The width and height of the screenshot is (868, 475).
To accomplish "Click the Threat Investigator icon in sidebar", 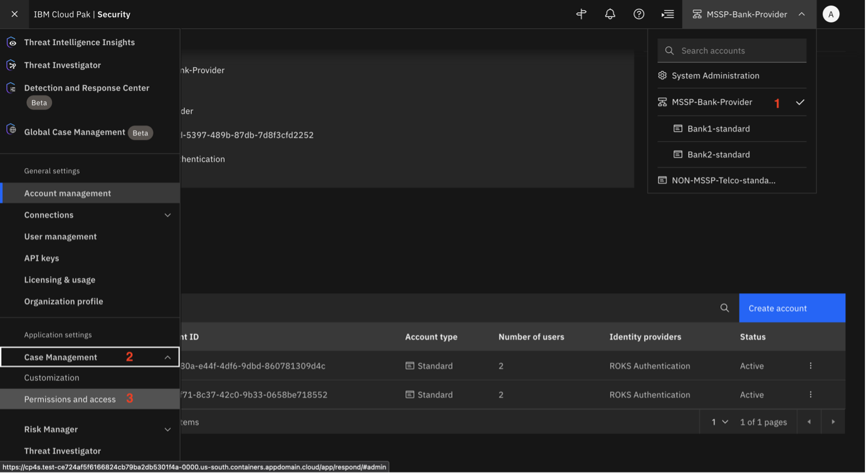I will [x=11, y=64].
